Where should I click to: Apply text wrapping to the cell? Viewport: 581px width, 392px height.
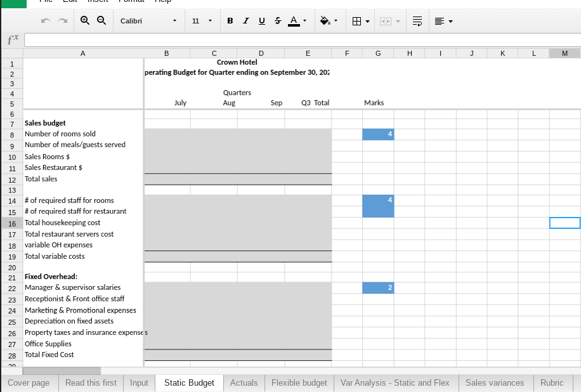pos(417,20)
